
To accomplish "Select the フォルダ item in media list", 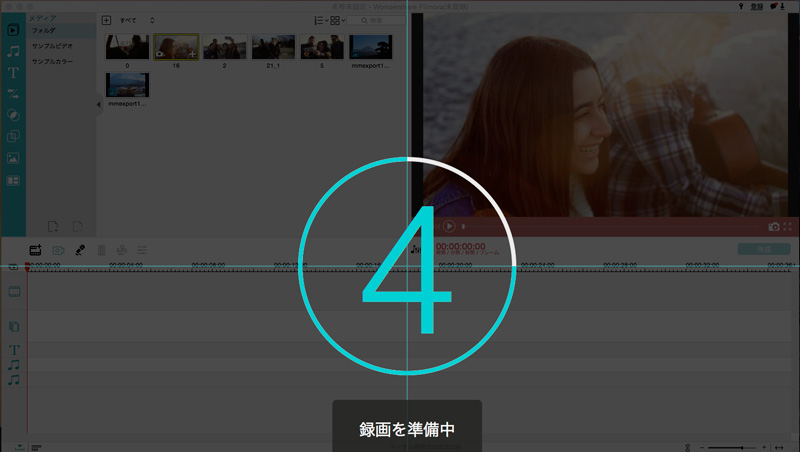I will click(61, 31).
